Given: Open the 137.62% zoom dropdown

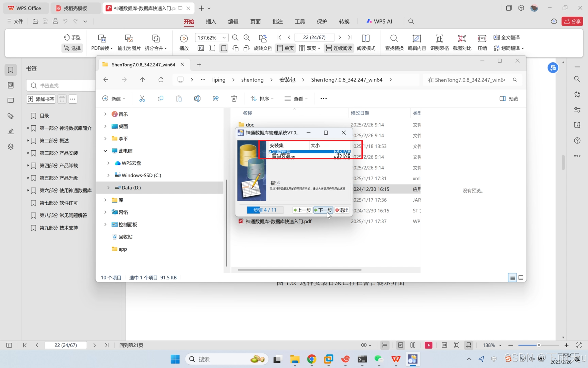Looking at the screenshot, I should tap(224, 37).
